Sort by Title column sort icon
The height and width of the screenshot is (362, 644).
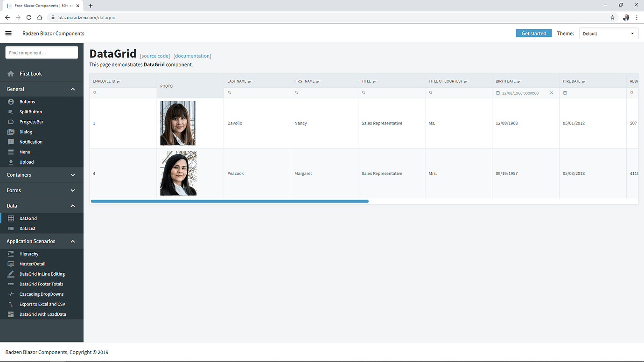(x=375, y=81)
